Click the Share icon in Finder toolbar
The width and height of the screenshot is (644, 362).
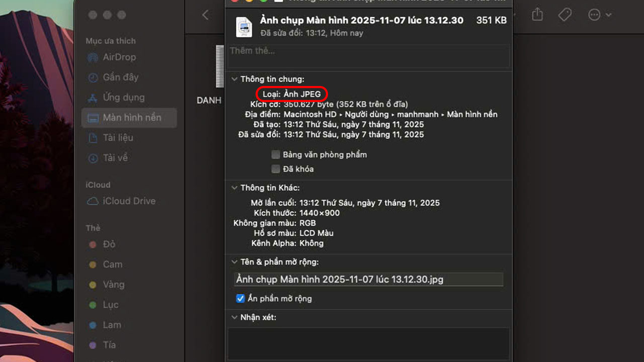pos(537,15)
